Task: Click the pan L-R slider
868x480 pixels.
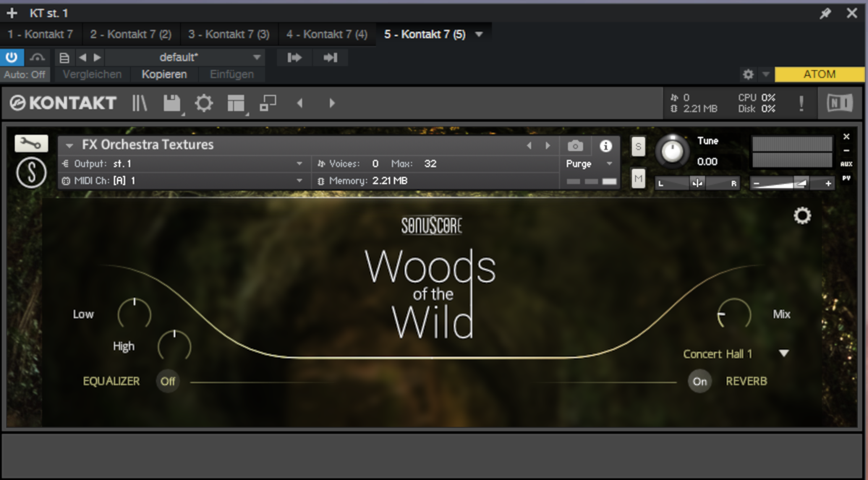Action: coord(697,183)
